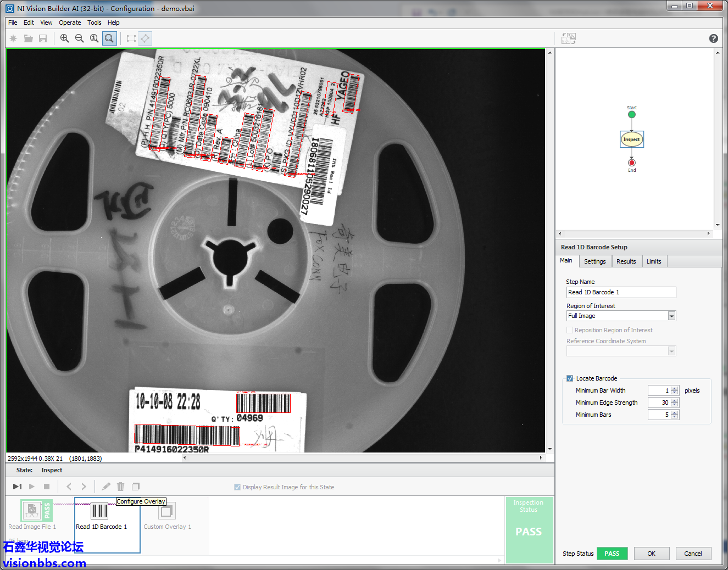The height and width of the screenshot is (570, 728).
Task: Activate the Zoom to Fit tool
Action: pos(109,38)
